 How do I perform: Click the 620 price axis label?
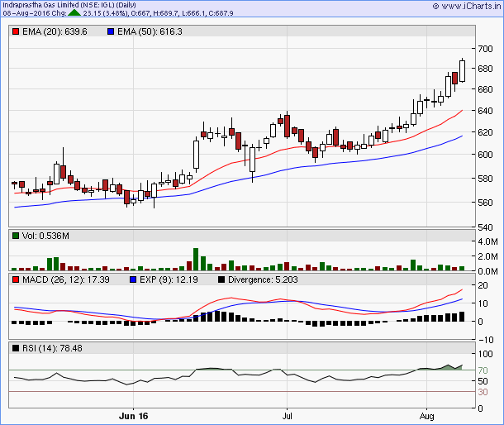click(x=485, y=132)
